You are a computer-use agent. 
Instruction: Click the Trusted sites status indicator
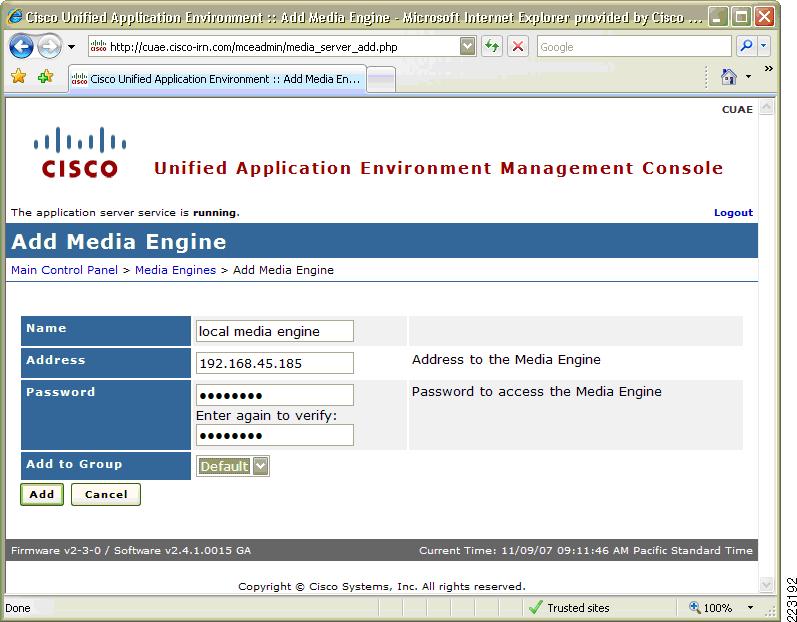click(569, 608)
